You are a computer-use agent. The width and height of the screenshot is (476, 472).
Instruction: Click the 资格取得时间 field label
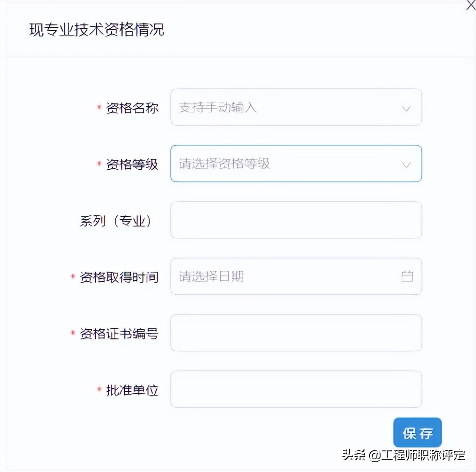tap(119, 277)
